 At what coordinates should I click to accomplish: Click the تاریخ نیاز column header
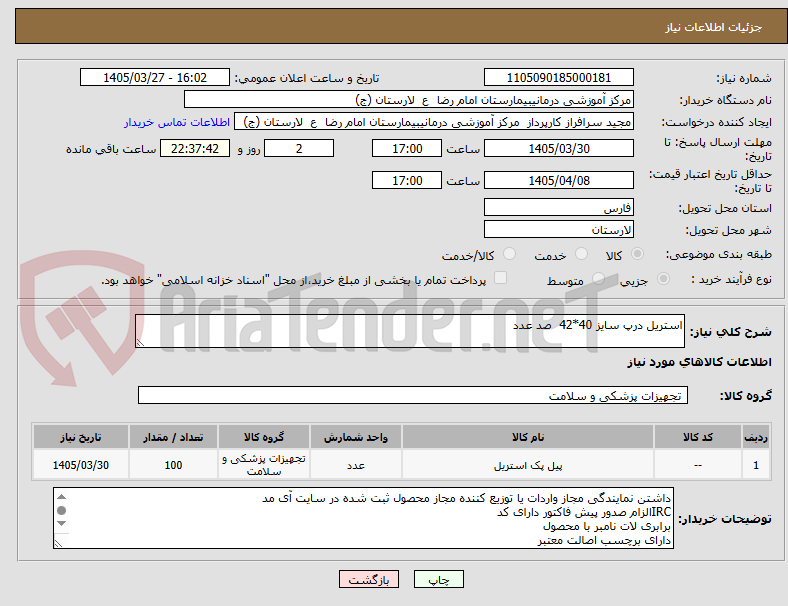tap(81, 437)
